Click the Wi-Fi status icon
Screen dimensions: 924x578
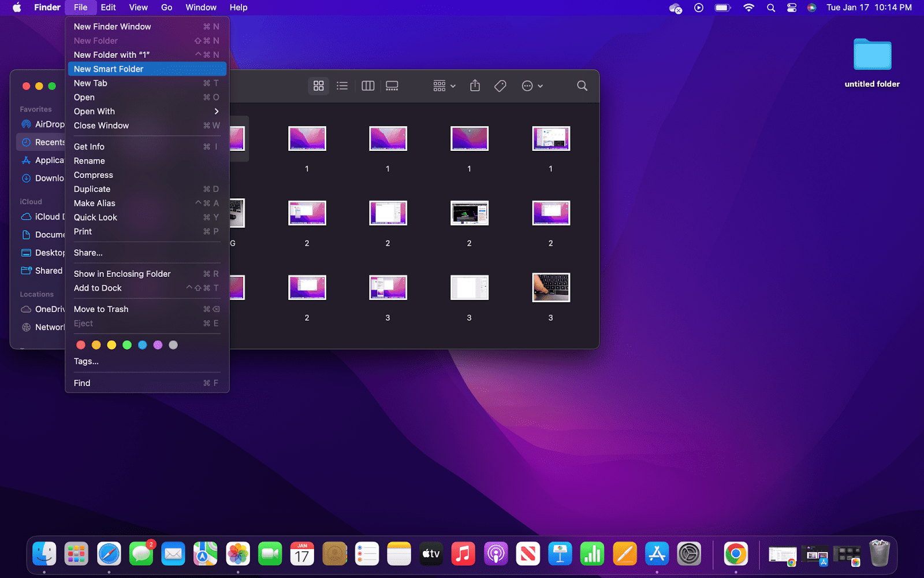(749, 8)
